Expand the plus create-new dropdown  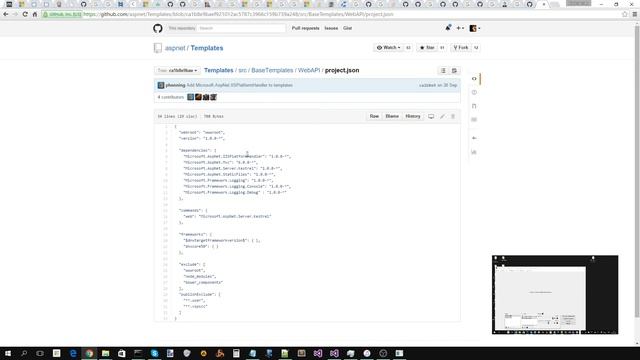pos(460,28)
